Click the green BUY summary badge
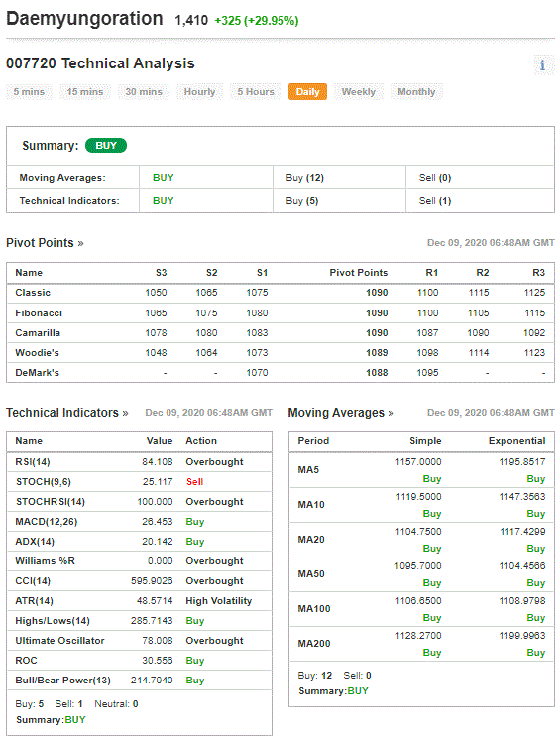Image resolution: width=560 pixels, height=743 pixels. click(106, 146)
